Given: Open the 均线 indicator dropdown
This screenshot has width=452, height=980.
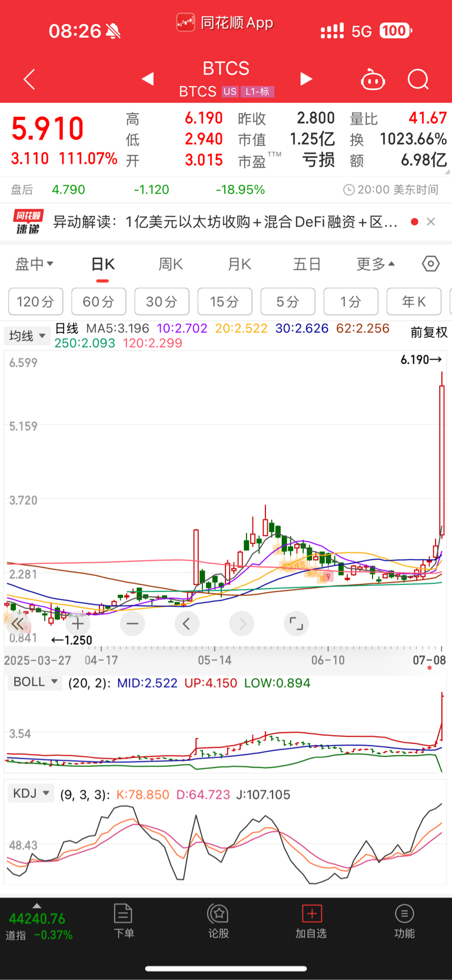Looking at the screenshot, I should [x=27, y=336].
